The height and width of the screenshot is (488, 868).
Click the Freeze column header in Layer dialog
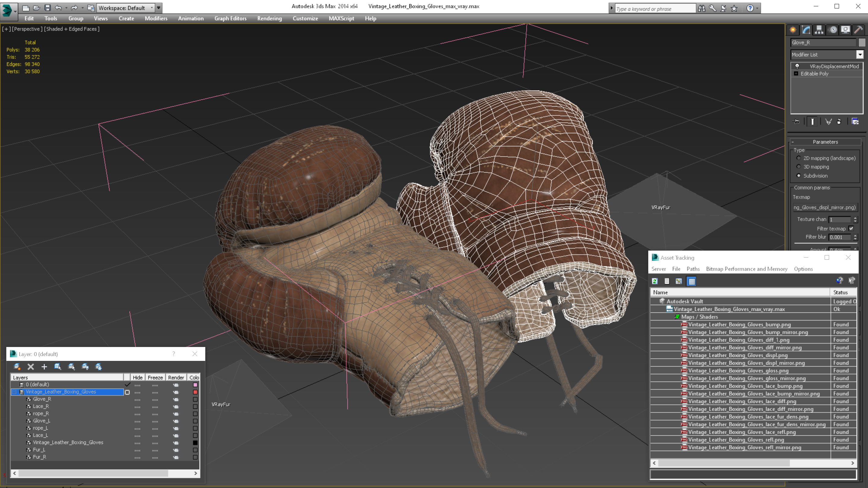(155, 377)
